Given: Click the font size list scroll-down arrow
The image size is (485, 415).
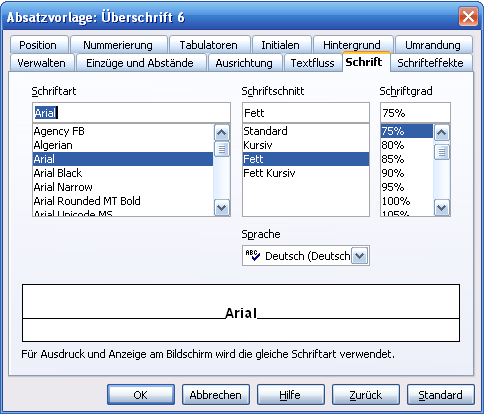Looking at the screenshot, I should pyautogui.click(x=442, y=208).
